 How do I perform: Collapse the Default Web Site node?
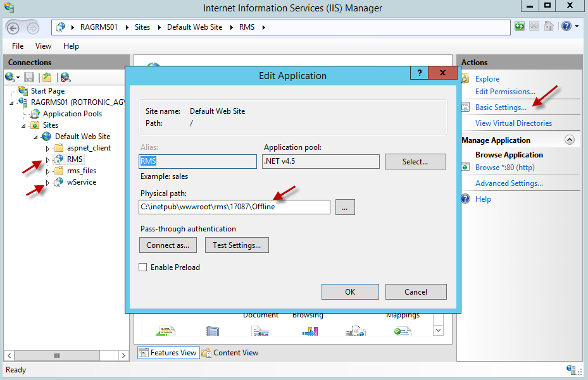(35, 137)
